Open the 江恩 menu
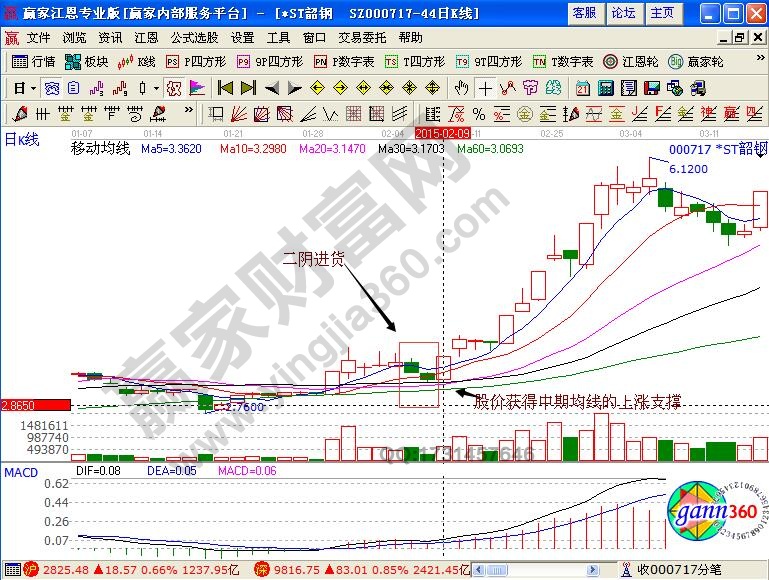The image size is (769, 580). 146,37
